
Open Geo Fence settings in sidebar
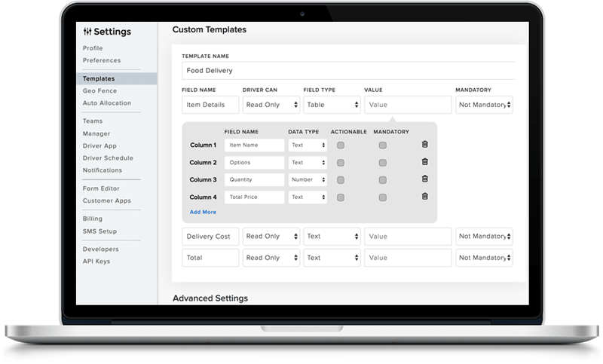pyautogui.click(x=99, y=90)
